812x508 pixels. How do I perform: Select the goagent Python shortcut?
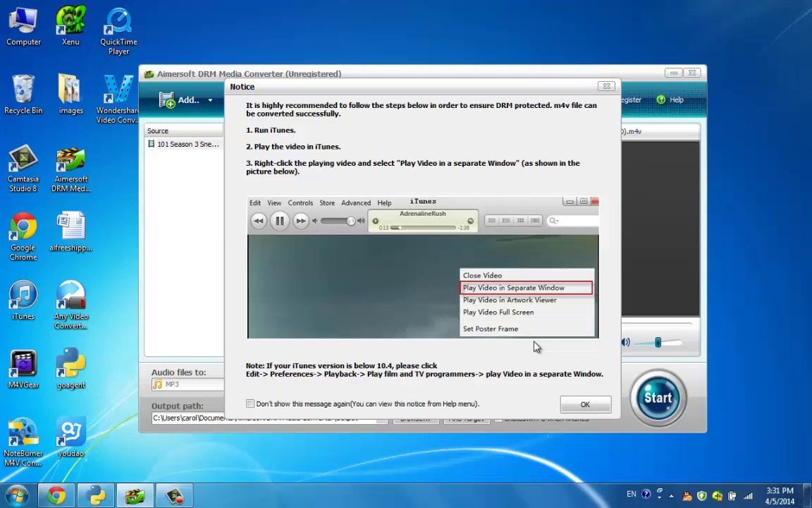(70, 368)
